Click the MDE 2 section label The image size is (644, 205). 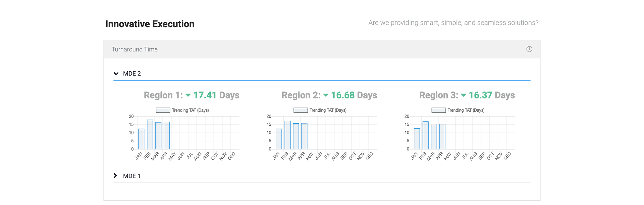coord(132,74)
